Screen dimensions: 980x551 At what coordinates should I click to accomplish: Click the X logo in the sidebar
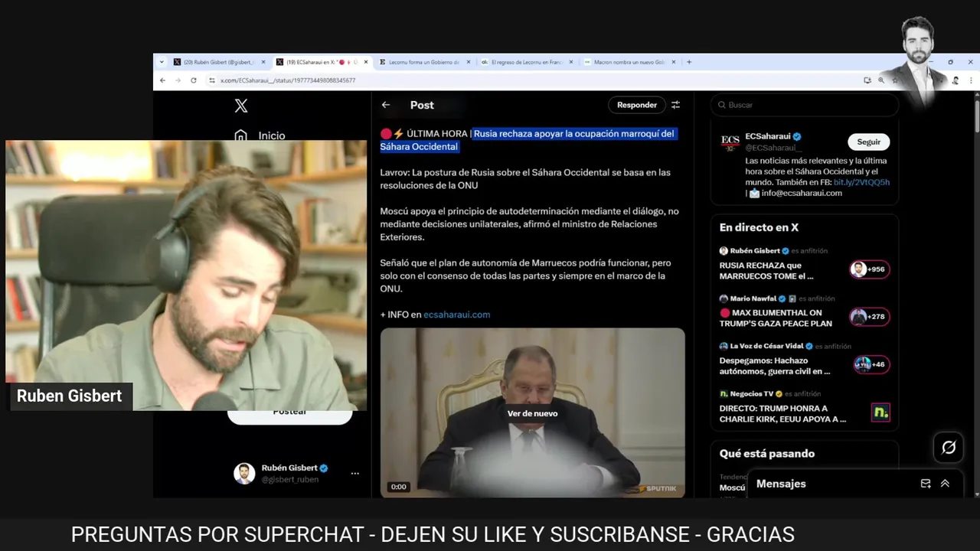[241, 106]
